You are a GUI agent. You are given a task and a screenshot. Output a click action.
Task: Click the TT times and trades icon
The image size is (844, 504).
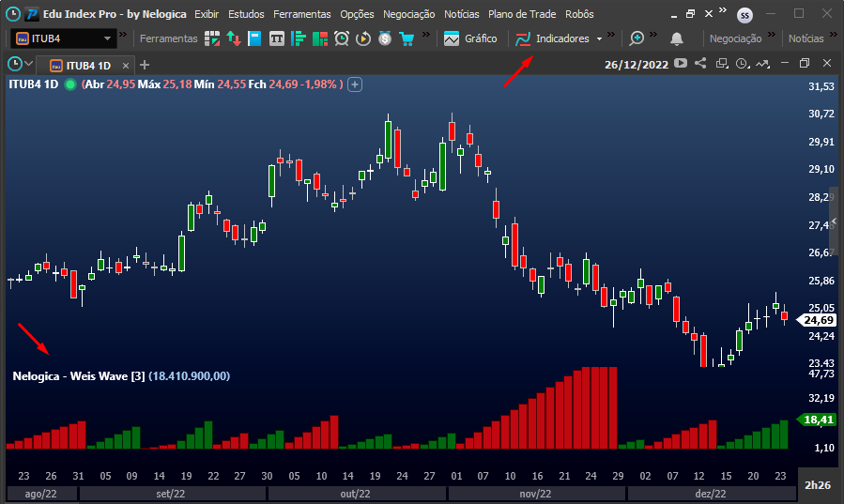(277, 38)
